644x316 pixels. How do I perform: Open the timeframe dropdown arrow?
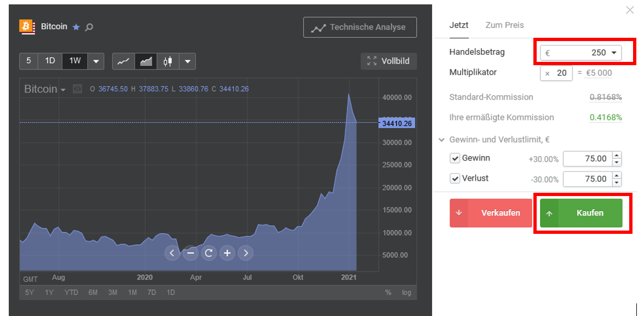96,61
